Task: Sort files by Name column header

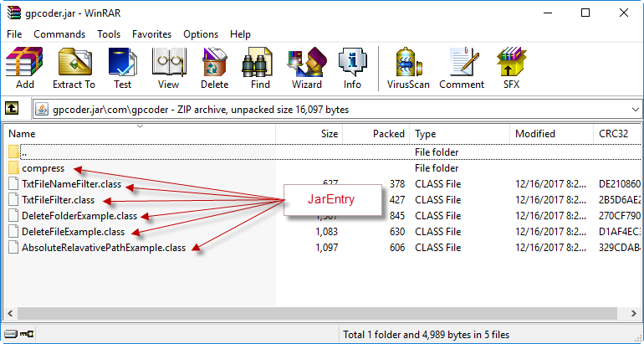Action: point(84,134)
